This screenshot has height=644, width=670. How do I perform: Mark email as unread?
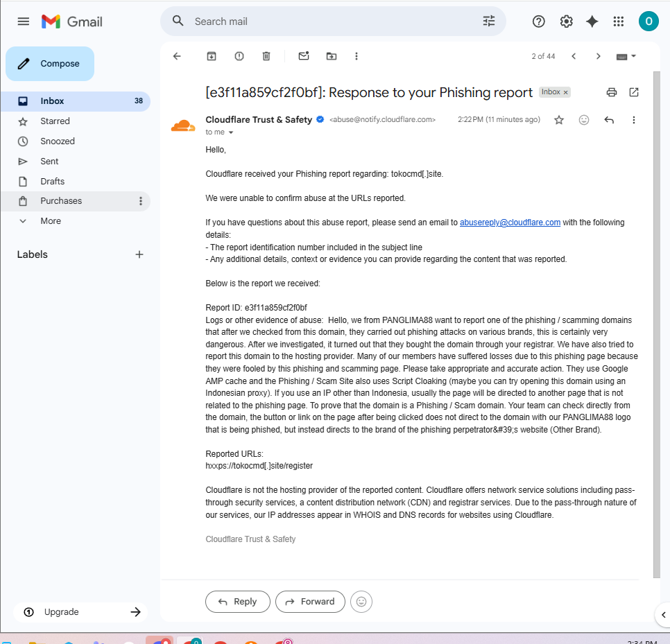[304, 56]
